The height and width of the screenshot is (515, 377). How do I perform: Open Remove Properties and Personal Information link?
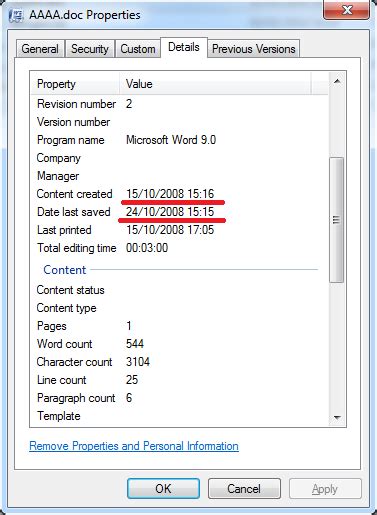click(134, 446)
